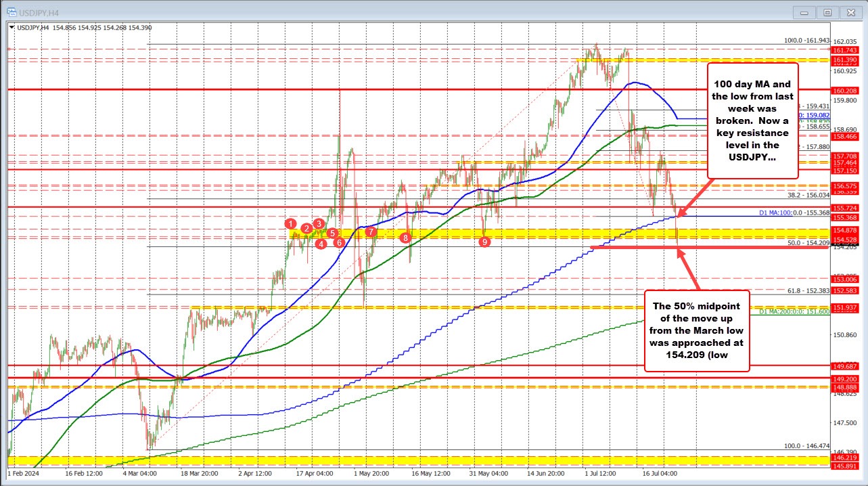Click the 152.583 red price tag
The height and width of the screenshot is (486, 868).
(845, 290)
